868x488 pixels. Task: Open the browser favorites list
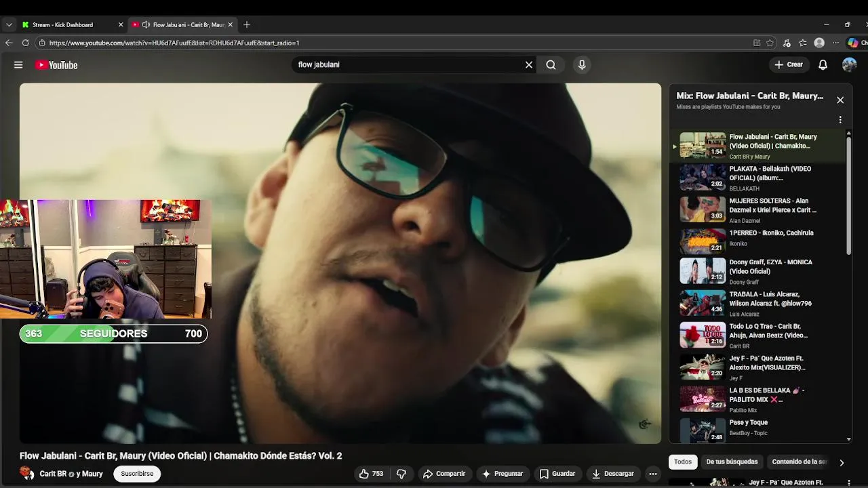[803, 43]
